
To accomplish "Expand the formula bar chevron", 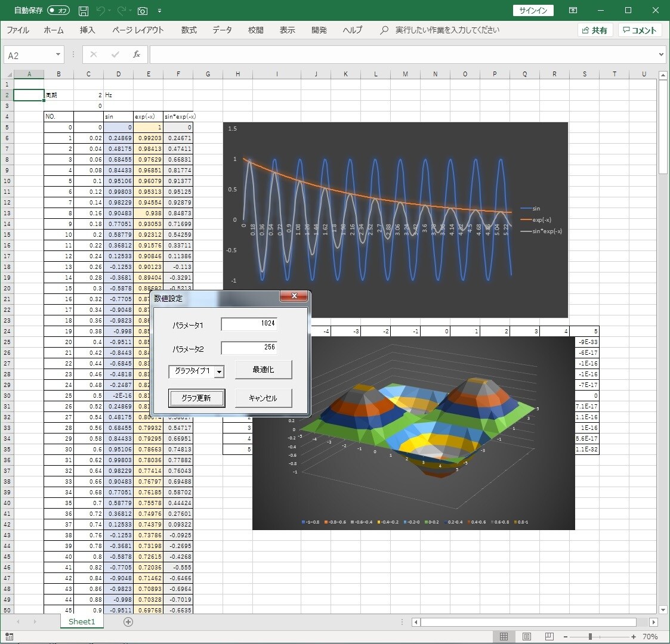I will coord(661,55).
